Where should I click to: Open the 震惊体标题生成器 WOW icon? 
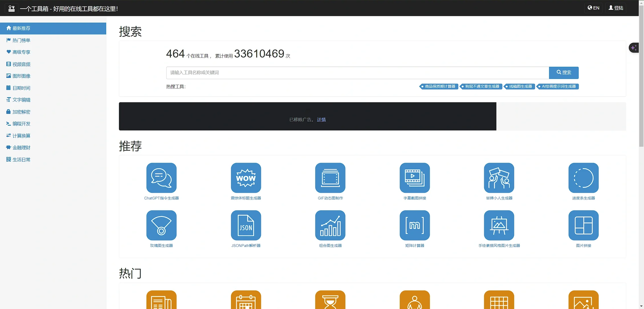pos(246,178)
